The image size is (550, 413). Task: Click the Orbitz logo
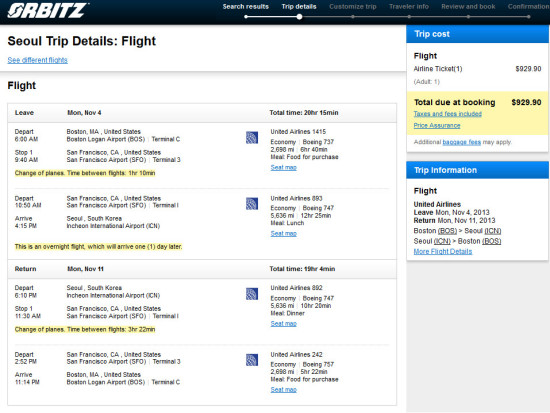pyautogui.click(x=48, y=10)
